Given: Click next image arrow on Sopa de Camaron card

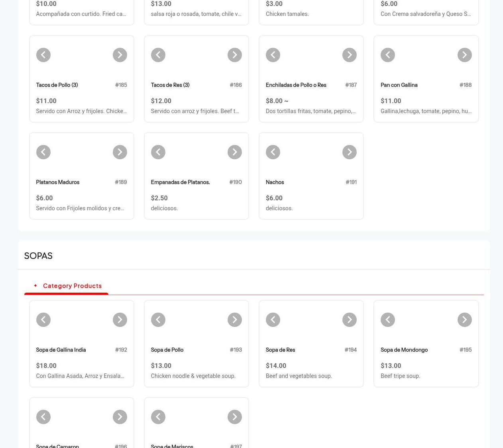Looking at the screenshot, I should (x=120, y=417).
